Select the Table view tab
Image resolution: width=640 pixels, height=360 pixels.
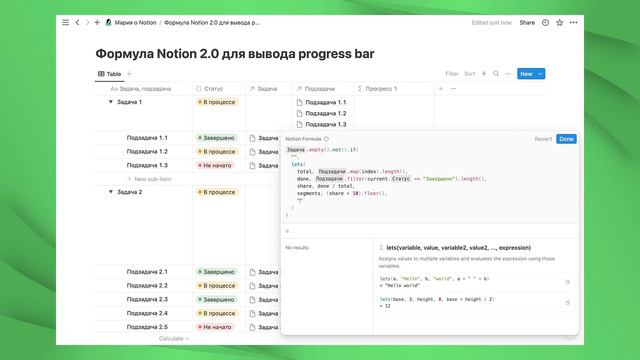click(x=109, y=74)
